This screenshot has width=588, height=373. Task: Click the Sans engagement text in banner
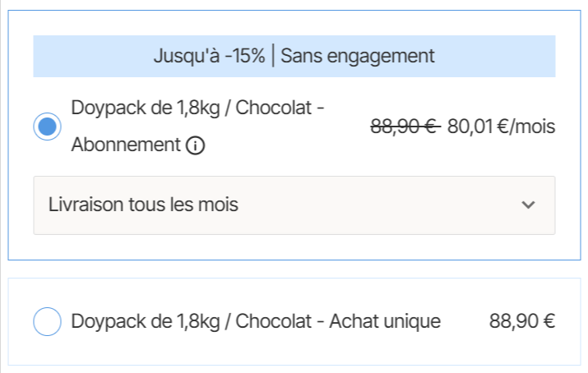click(357, 56)
